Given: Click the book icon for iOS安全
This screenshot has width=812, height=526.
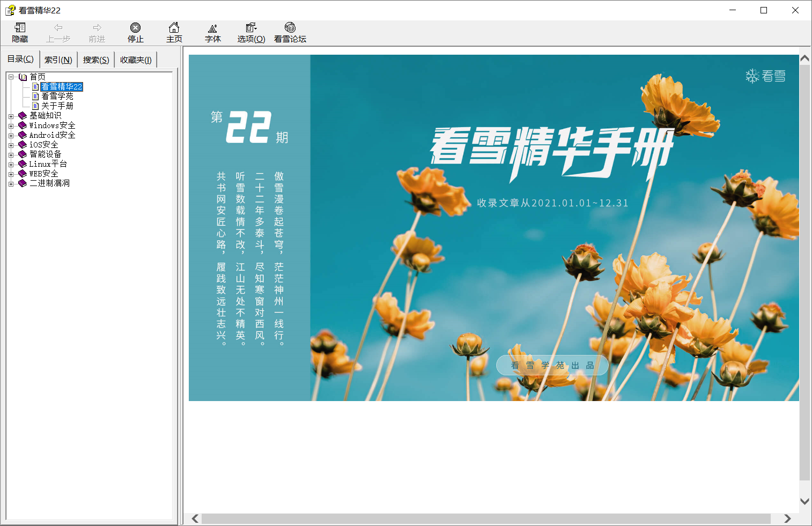Looking at the screenshot, I should click(x=23, y=145).
